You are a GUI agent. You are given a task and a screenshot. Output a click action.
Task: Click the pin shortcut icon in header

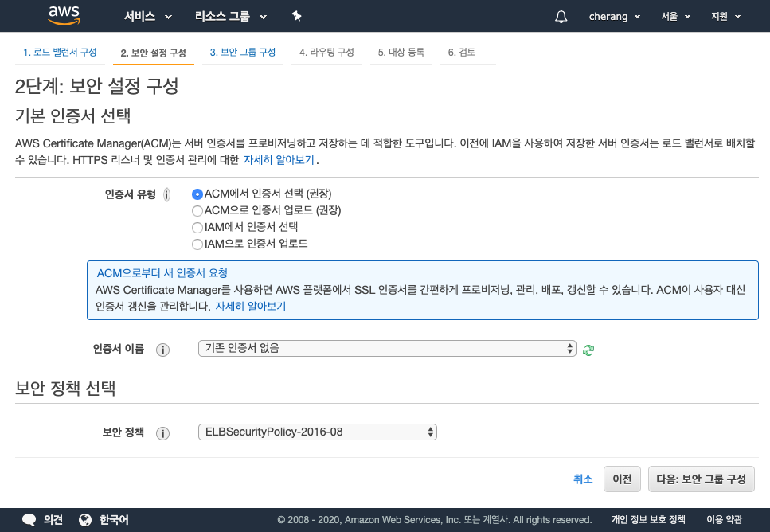pyautogui.click(x=296, y=16)
